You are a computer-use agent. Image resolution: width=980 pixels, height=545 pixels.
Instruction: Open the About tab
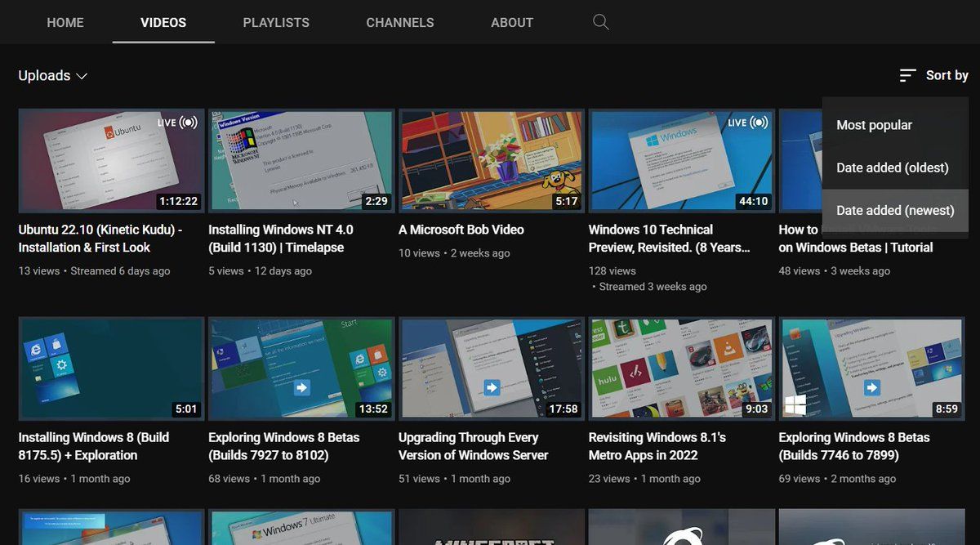pos(512,22)
